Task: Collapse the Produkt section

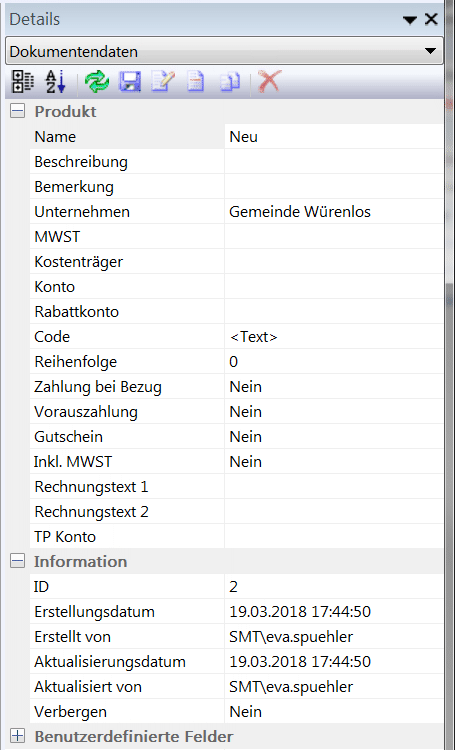Action: pyautogui.click(x=18, y=111)
